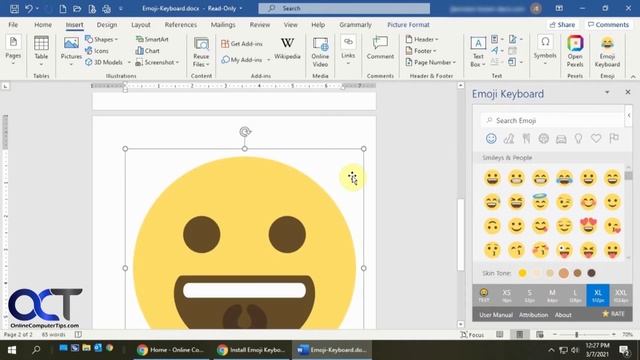
Task: Switch to the Design tab
Action: click(107, 24)
